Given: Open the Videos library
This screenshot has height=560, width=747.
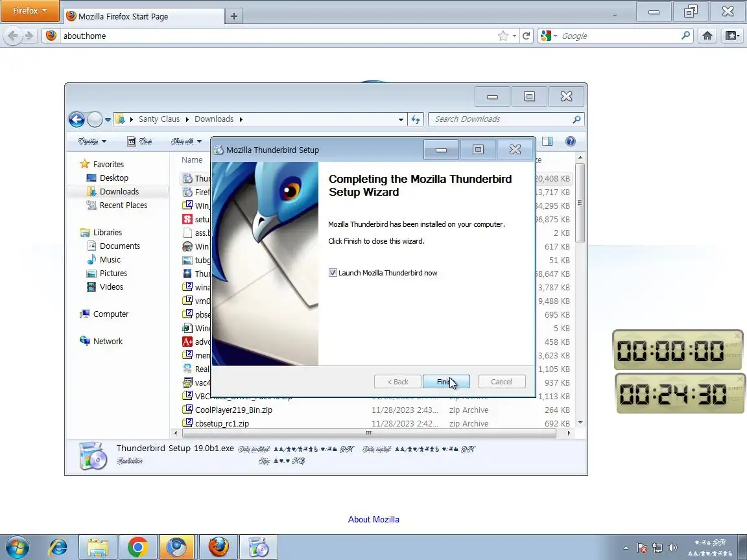Looking at the screenshot, I should 112,286.
